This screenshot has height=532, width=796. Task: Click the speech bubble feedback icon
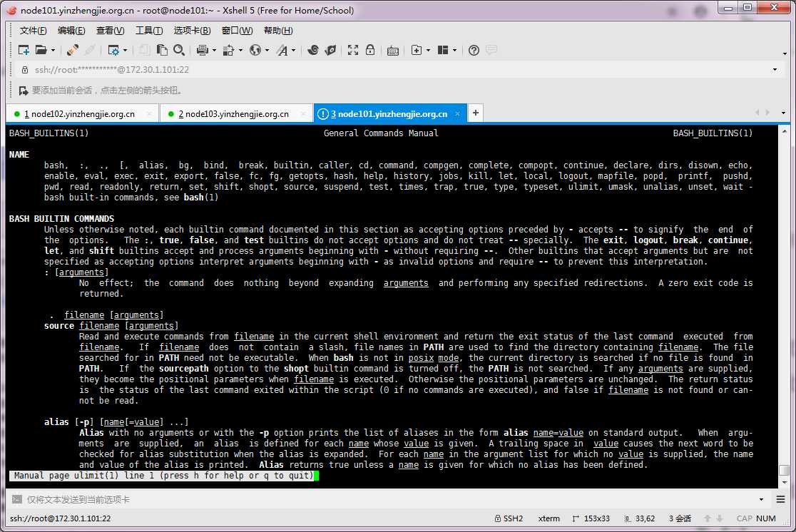point(491,50)
